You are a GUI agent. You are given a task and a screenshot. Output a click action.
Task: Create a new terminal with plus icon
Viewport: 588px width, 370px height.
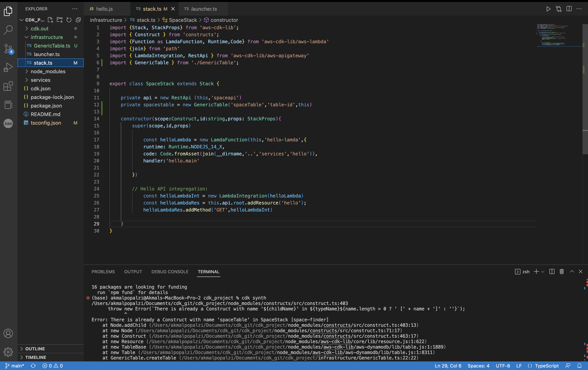tap(536, 272)
